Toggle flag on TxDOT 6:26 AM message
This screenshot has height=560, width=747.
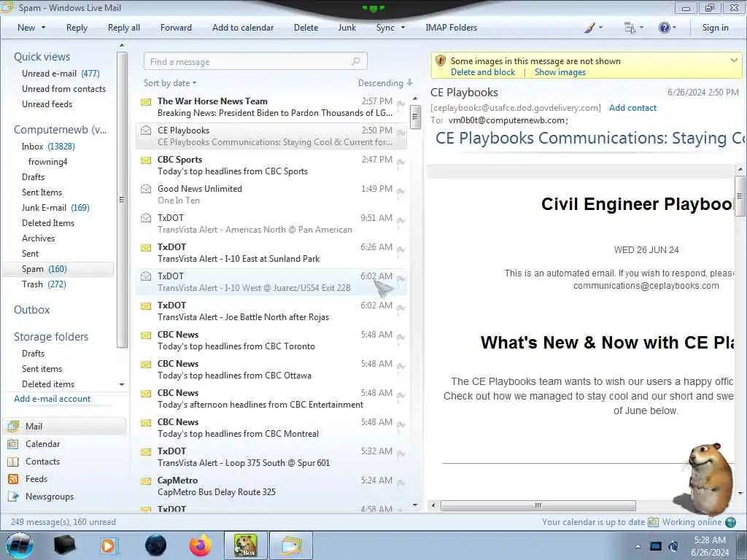click(400, 249)
